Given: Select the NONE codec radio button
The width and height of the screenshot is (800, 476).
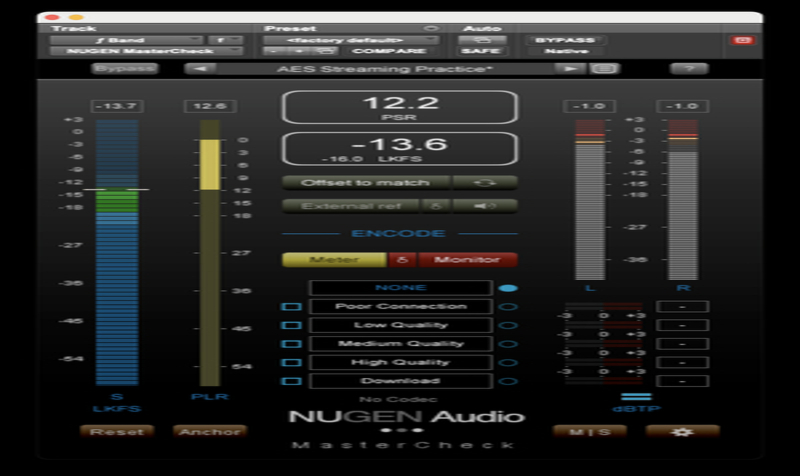Looking at the screenshot, I should [x=508, y=288].
